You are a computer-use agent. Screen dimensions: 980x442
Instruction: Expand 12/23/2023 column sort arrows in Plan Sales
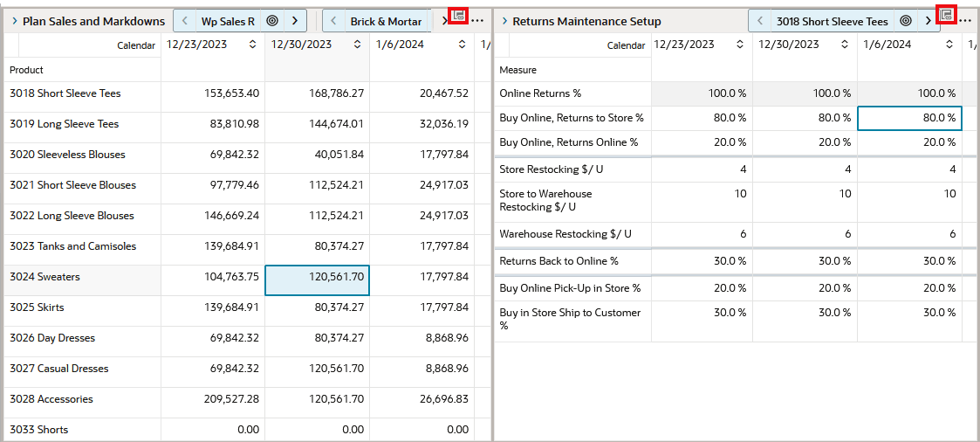click(x=252, y=45)
